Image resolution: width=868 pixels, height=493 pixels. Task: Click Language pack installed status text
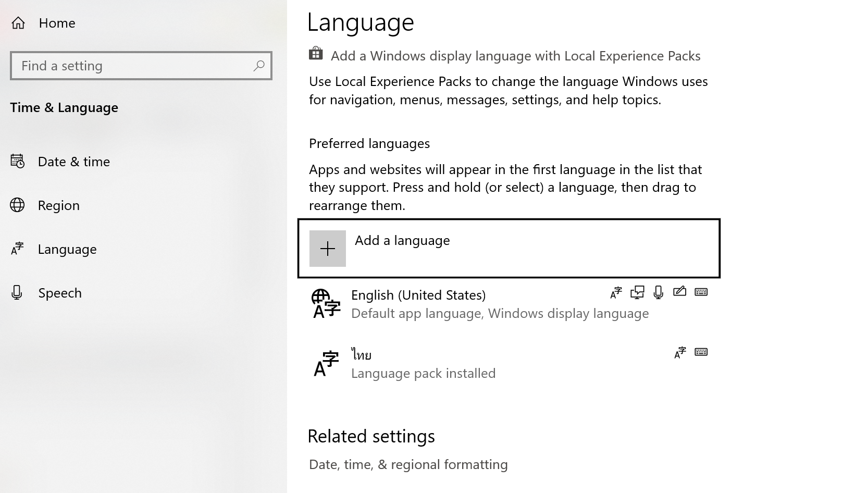424,373
